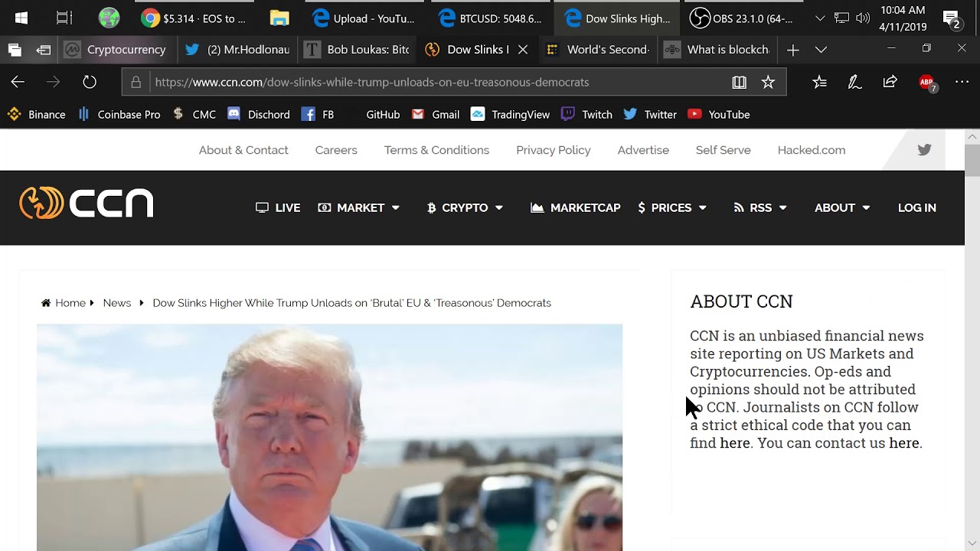The width and height of the screenshot is (980, 551).
Task: Open the Favorites hub icon
Action: pos(819,82)
